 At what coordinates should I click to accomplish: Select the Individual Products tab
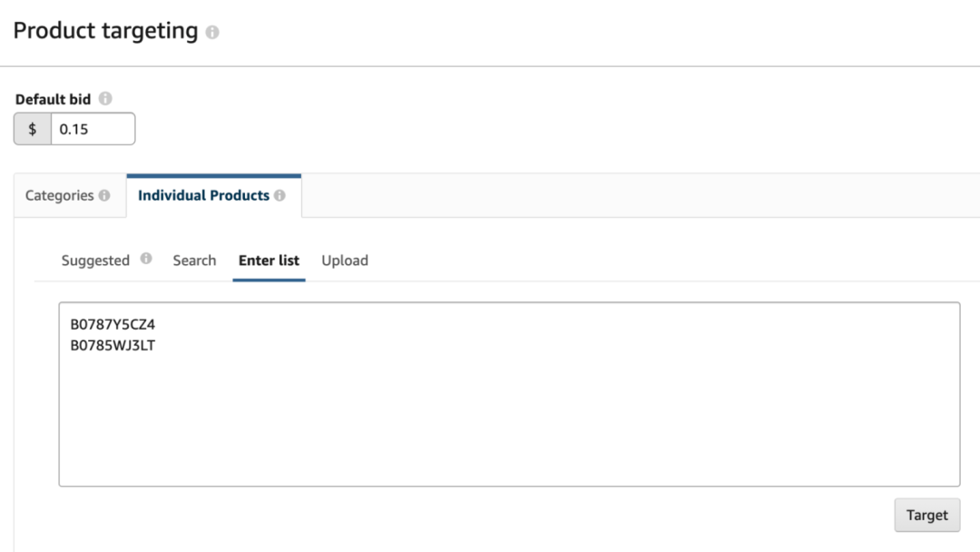[x=203, y=195]
